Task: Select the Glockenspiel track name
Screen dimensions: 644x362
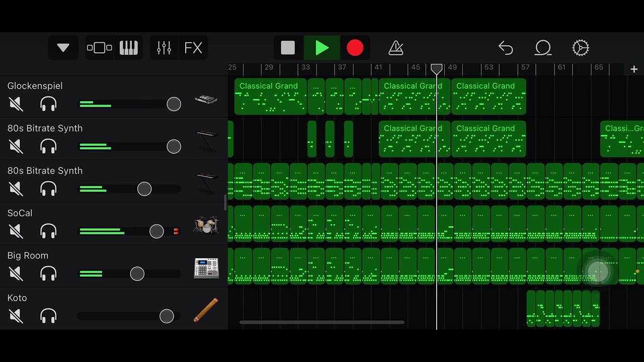Action: [35, 86]
